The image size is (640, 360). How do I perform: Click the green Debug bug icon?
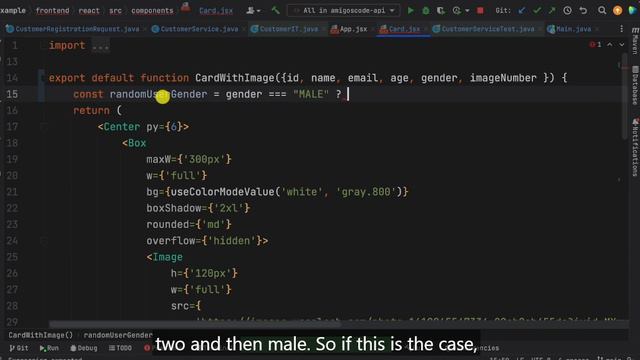(426, 11)
